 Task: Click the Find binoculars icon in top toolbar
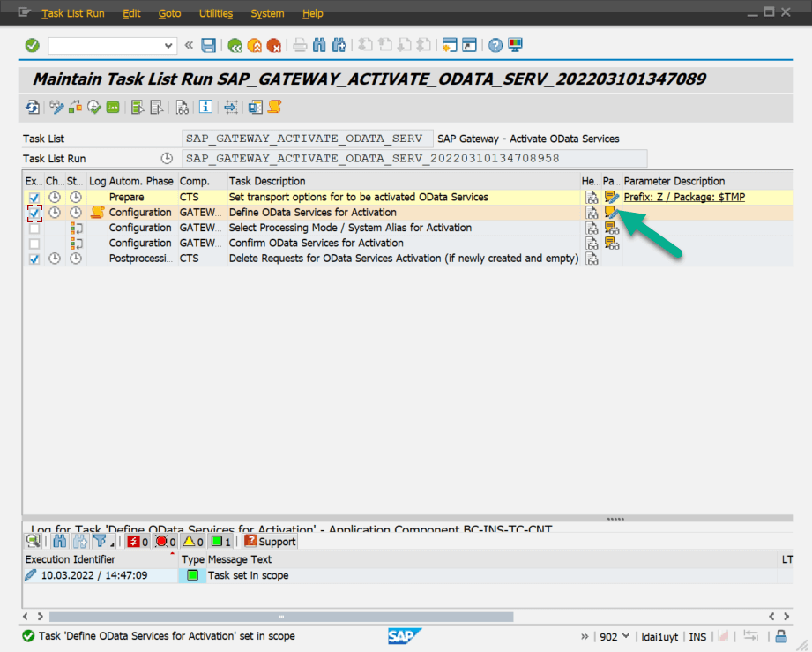pyautogui.click(x=319, y=46)
